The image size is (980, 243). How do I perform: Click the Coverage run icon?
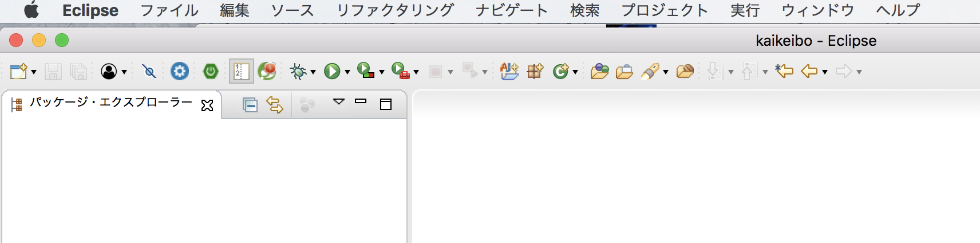[365, 70]
